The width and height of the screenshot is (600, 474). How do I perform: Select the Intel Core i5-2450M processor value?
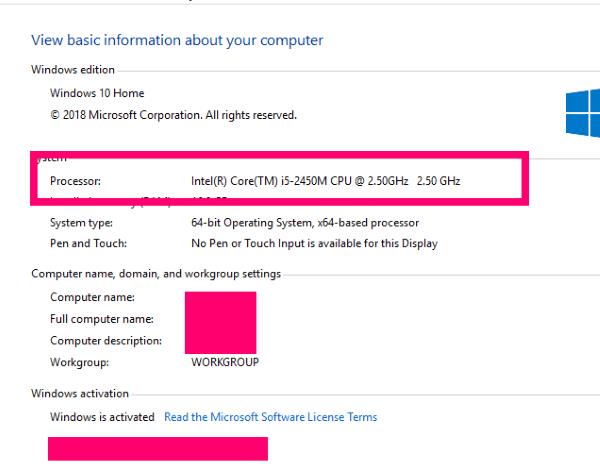[x=326, y=181]
